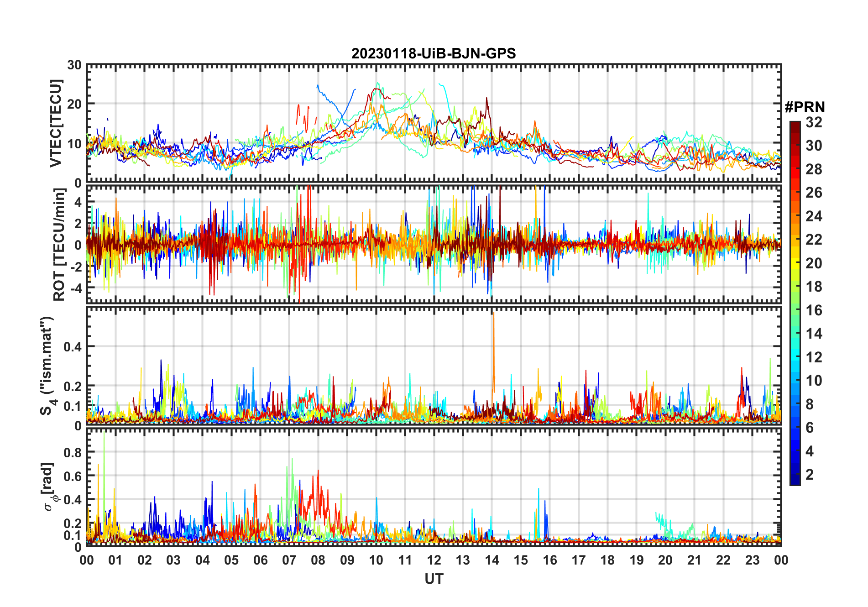Click colorbar tick label 14
The height and width of the screenshot is (607, 868).
[814, 334]
